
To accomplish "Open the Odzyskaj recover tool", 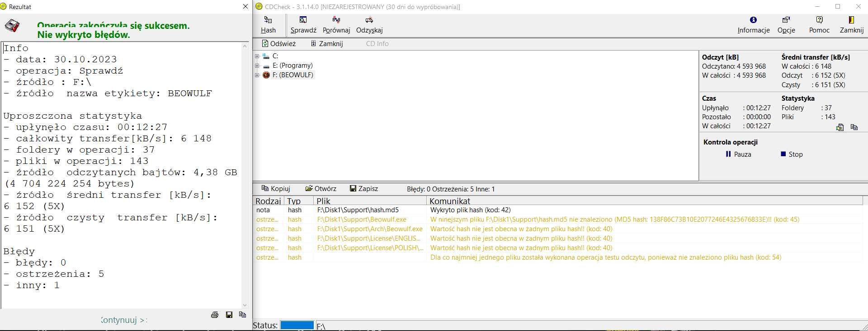I will point(369,25).
